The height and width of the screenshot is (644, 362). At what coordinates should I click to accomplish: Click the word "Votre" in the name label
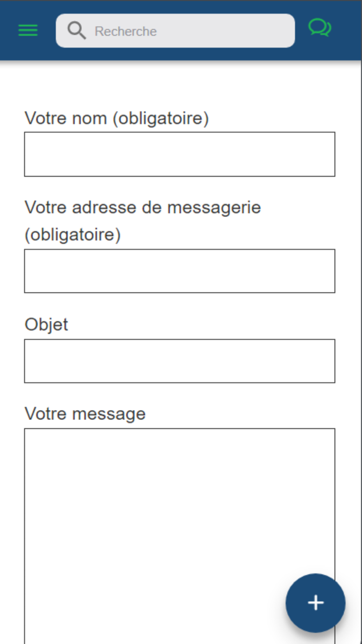pyautogui.click(x=46, y=119)
